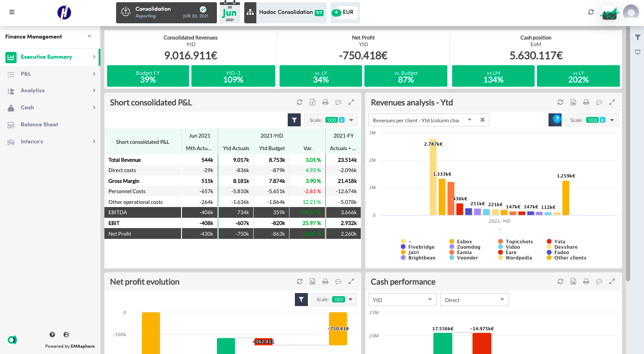644x354 pixels.
Task: Open the blue help icon in Revenues analysis
Action: click(x=556, y=119)
